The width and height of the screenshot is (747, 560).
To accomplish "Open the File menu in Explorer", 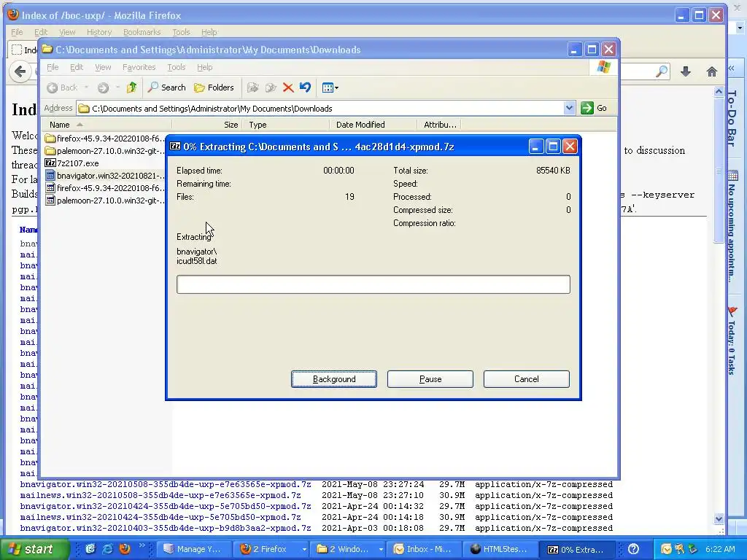I will [x=53, y=67].
